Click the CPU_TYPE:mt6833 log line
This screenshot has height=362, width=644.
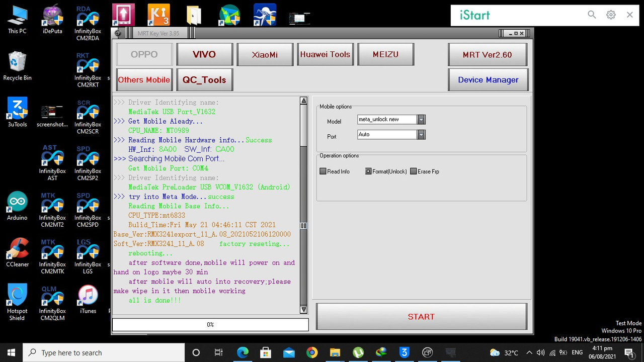[156, 215]
